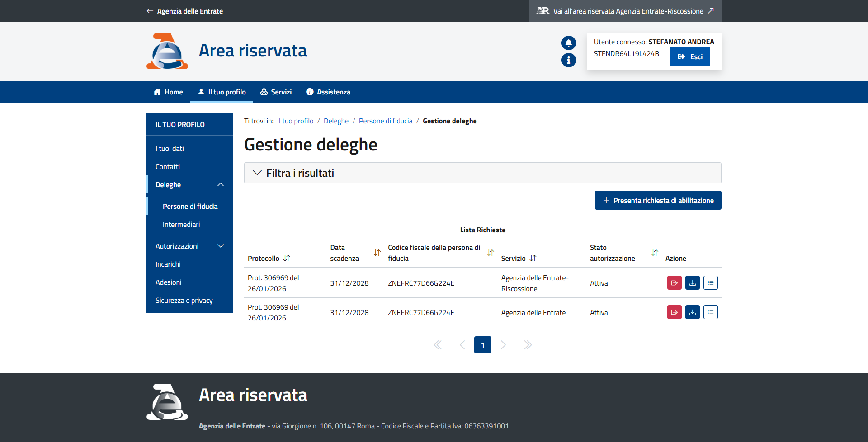
Task: Open details list icon for Agenzia delle Entrate row
Action: [x=710, y=312]
